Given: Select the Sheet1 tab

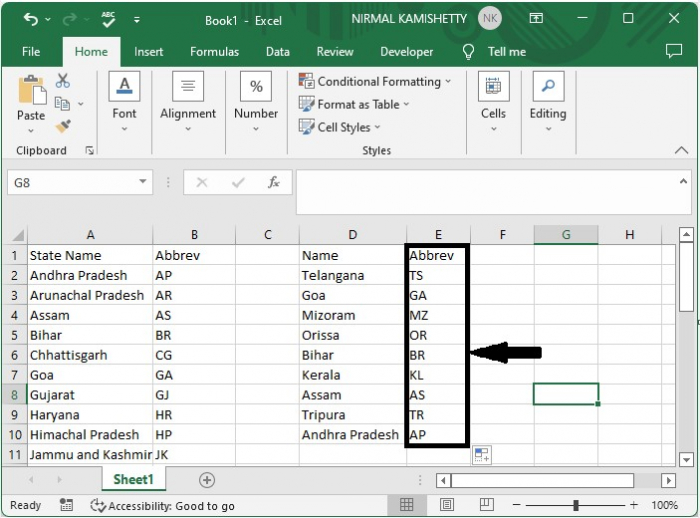Looking at the screenshot, I should tap(133, 480).
